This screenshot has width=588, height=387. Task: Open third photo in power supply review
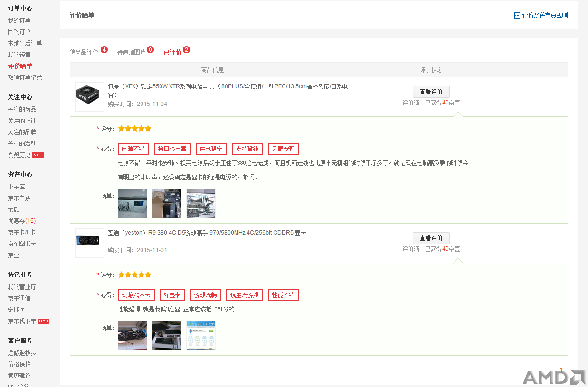click(x=201, y=204)
